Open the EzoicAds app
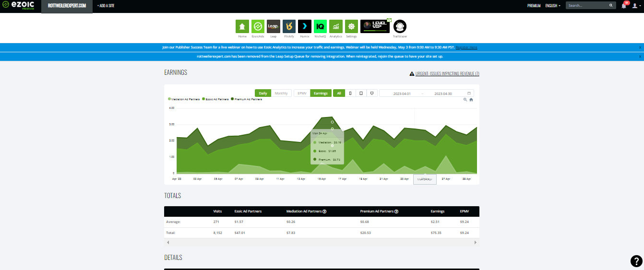Viewport: 644px width, 270px height. pyautogui.click(x=258, y=26)
